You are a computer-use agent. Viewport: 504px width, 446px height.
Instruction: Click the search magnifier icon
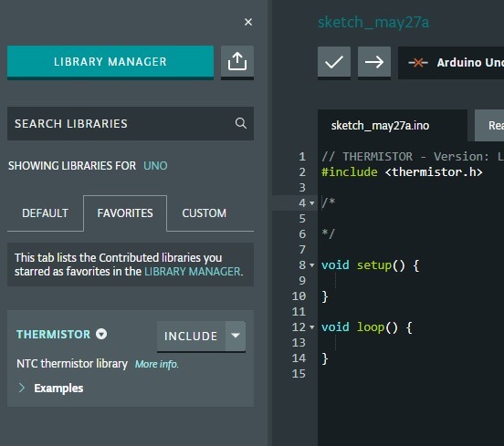(241, 123)
